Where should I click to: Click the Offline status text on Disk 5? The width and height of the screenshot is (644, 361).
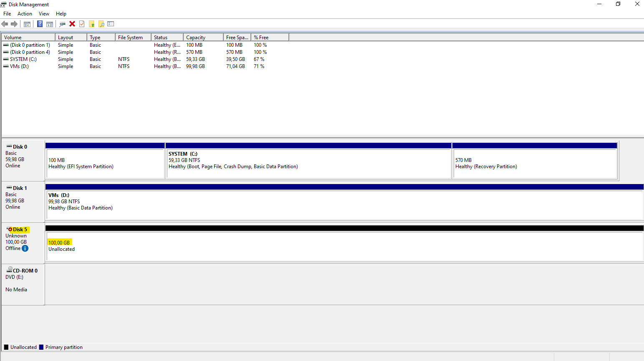click(13, 248)
